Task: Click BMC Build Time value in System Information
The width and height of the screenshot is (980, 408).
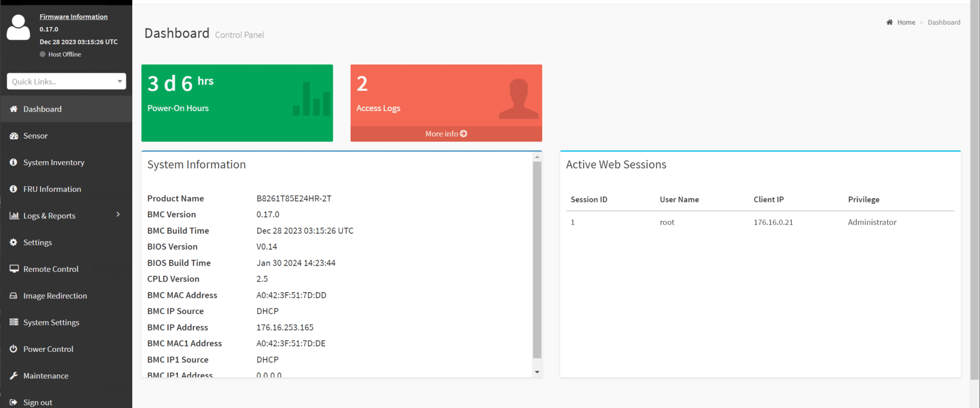Action: pos(305,231)
